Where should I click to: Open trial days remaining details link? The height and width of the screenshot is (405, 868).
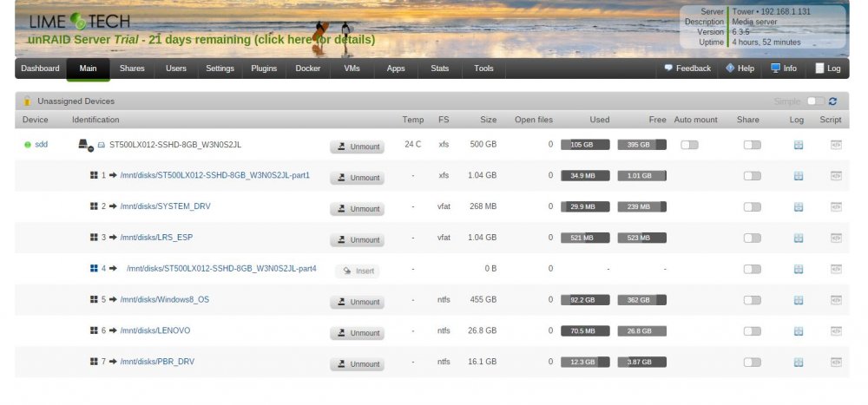click(201, 40)
